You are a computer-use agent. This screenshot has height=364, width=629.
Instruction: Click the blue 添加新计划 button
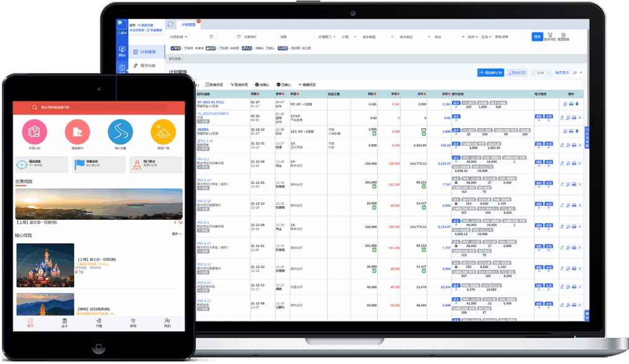[x=490, y=72]
